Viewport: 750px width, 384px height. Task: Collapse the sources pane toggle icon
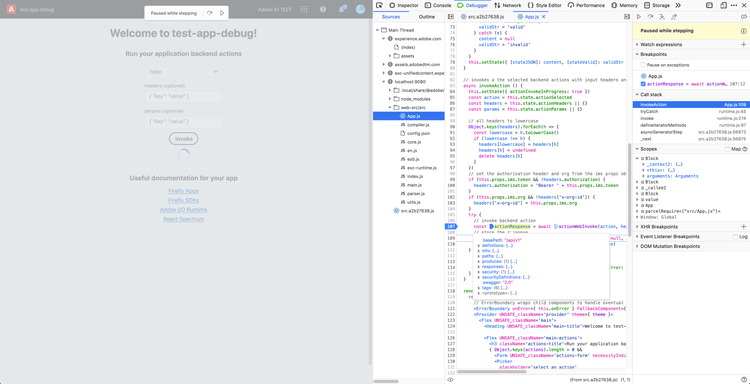(x=451, y=17)
